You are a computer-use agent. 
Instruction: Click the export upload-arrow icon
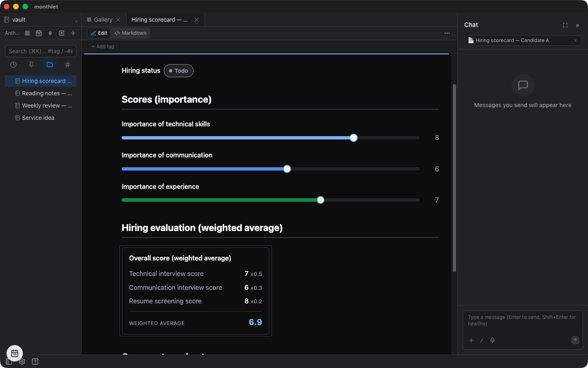[x=62, y=33]
